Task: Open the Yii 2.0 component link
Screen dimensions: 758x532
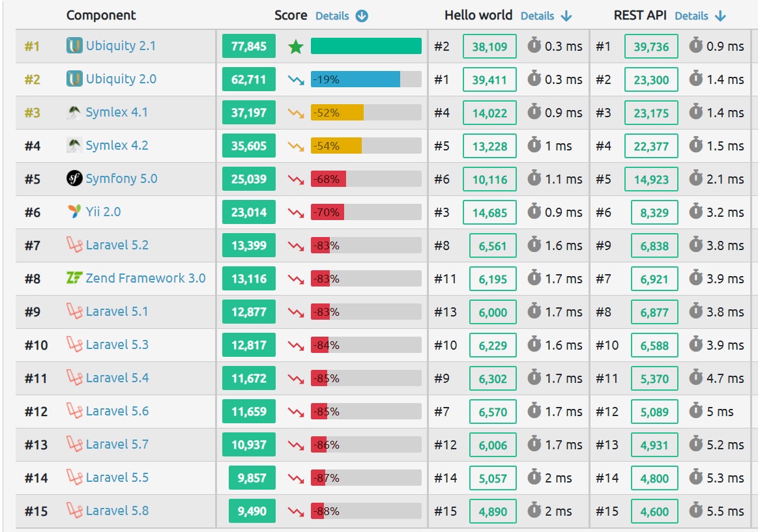Action: (x=103, y=212)
